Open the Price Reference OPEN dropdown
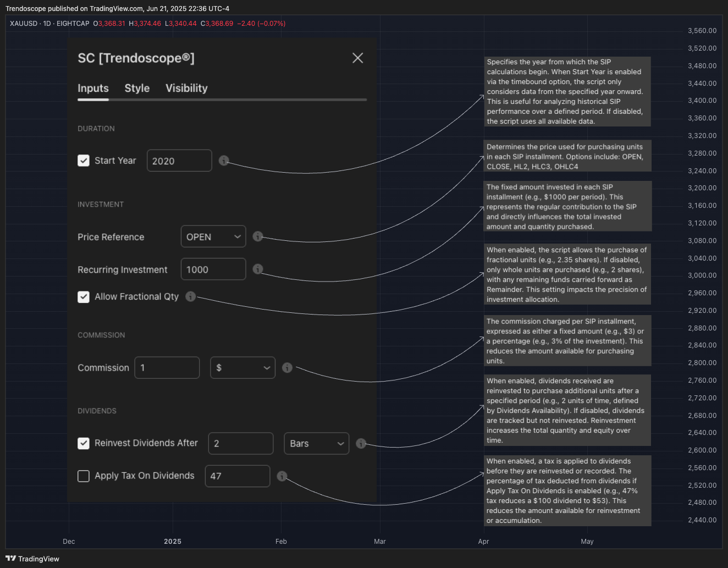 (x=213, y=236)
